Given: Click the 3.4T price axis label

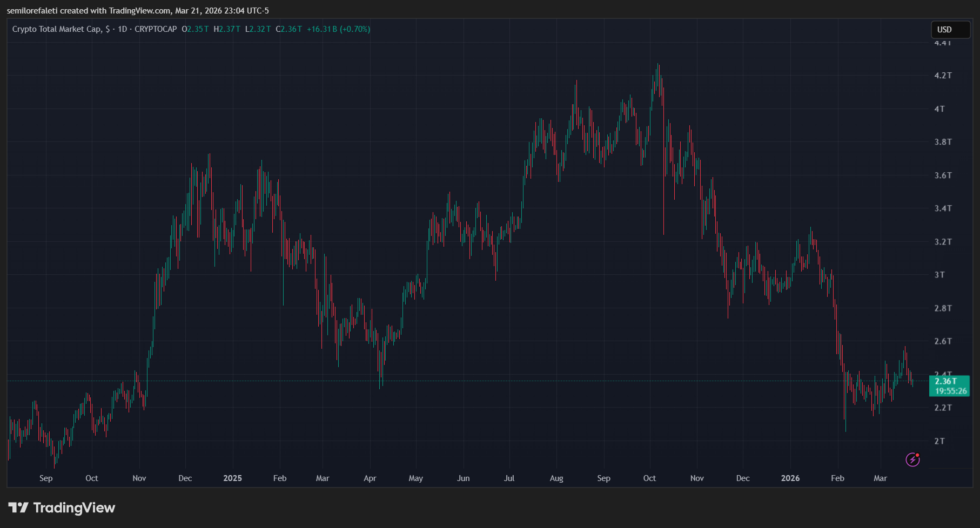Looking at the screenshot, I should 943,208.
